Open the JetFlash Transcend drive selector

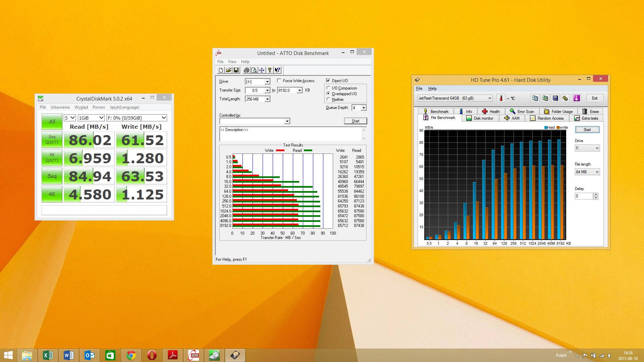455,98
